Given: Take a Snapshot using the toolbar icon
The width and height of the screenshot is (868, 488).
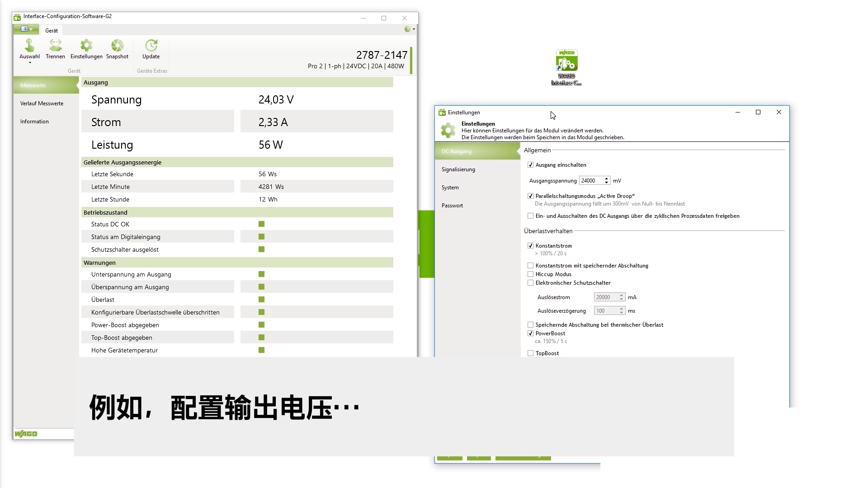Looking at the screenshot, I should [117, 46].
